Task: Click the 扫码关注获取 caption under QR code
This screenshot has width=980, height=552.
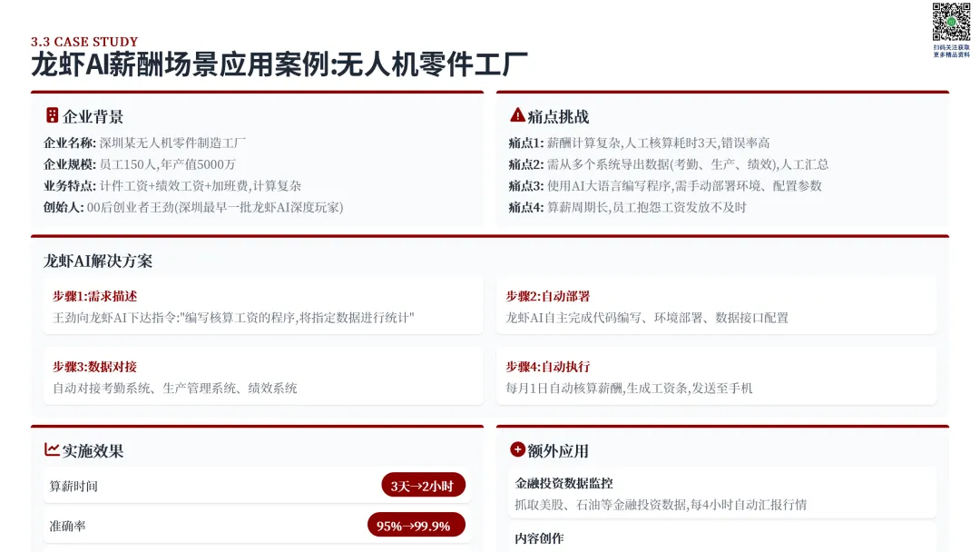Action: (x=952, y=47)
